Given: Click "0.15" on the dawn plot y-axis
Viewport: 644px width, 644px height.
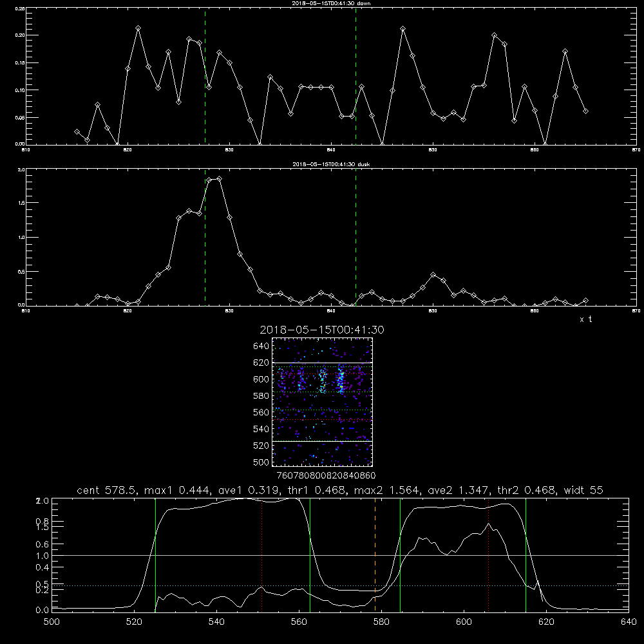Looking at the screenshot, I should tap(20, 63).
